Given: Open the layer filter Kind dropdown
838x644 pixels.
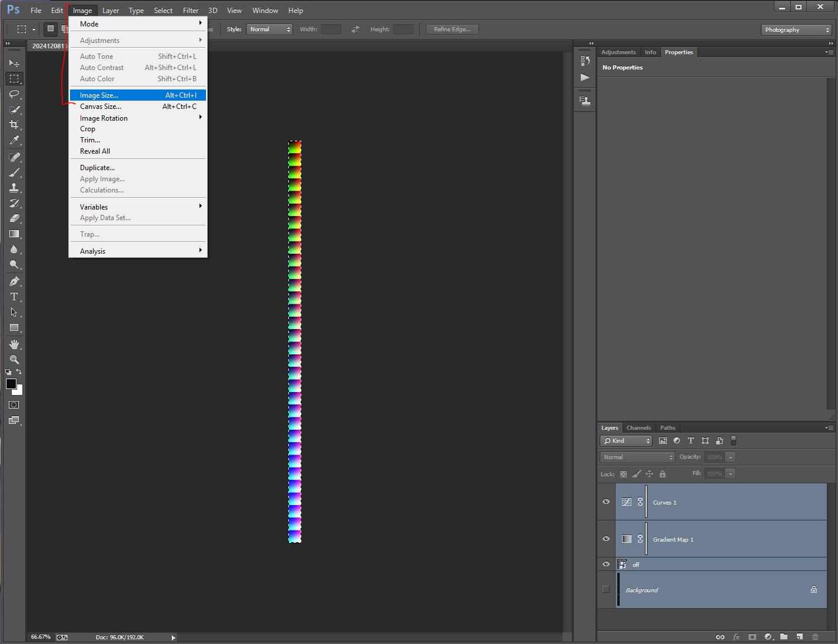Looking at the screenshot, I should tap(626, 441).
